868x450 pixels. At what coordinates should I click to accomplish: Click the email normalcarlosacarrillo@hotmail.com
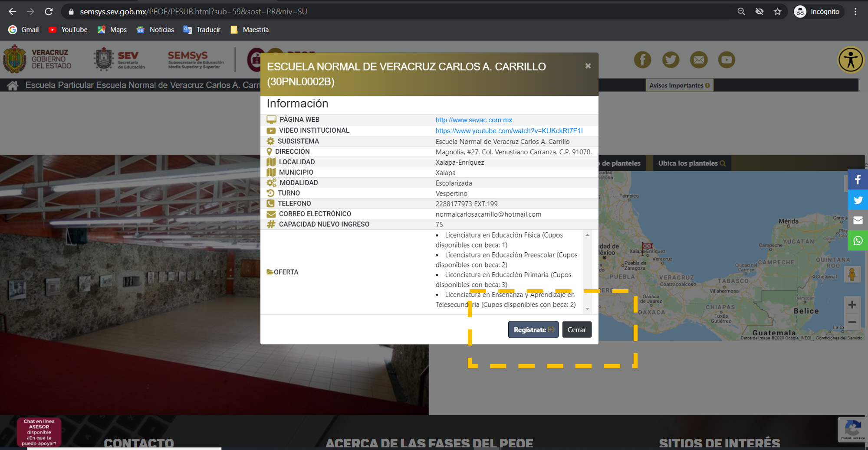tap(488, 214)
